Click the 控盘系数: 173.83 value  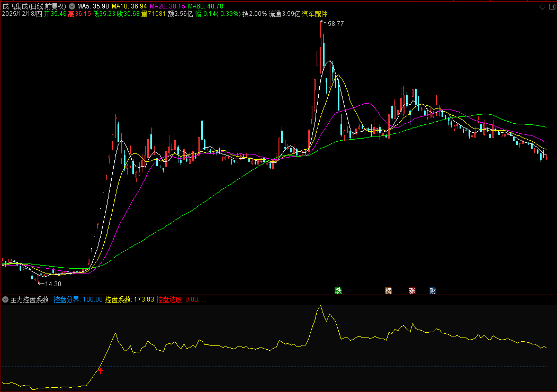tap(130, 299)
